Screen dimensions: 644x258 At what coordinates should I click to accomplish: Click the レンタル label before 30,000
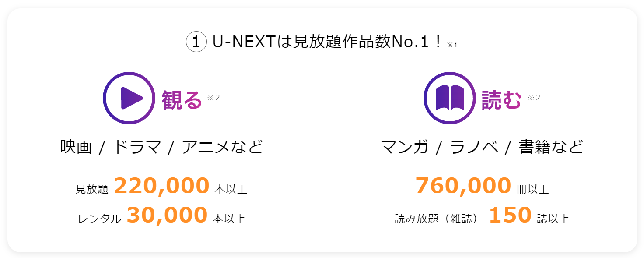click(x=99, y=219)
